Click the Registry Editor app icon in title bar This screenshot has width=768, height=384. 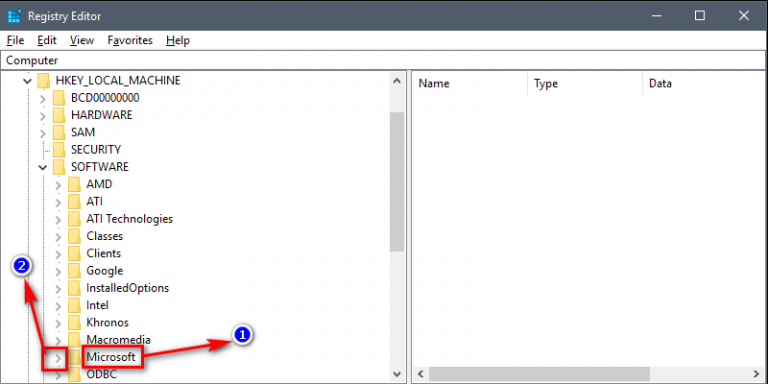click(x=14, y=16)
